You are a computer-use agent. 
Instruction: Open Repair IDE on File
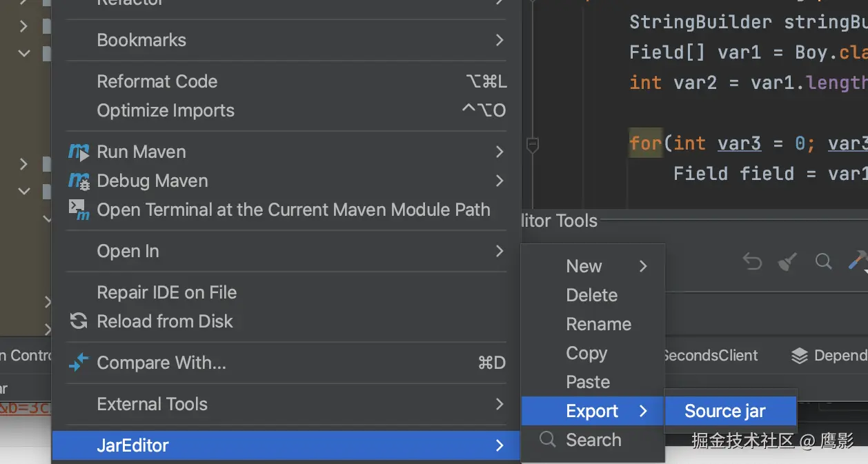[166, 292]
